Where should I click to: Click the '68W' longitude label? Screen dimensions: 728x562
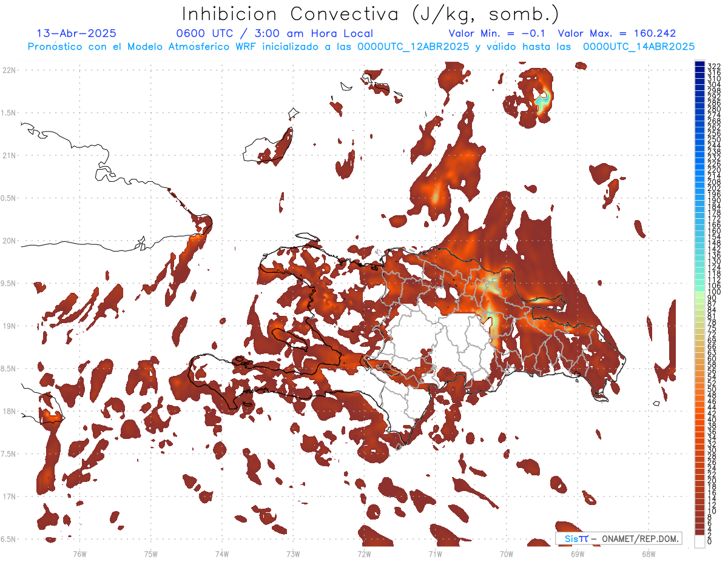pos(649,554)
